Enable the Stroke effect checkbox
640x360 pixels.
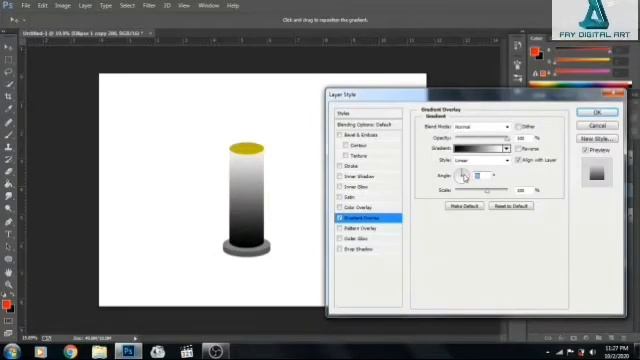tap(340, 166)
